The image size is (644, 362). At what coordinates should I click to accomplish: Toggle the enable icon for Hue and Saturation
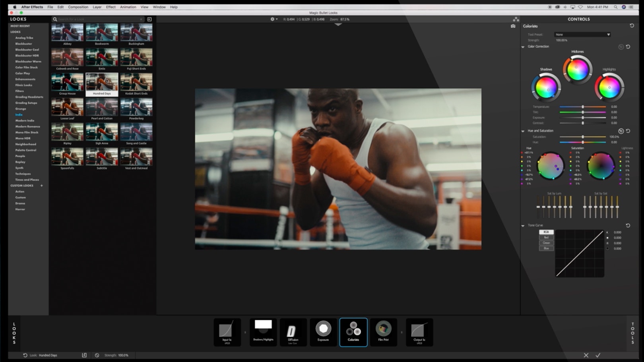tap(620, 131)
